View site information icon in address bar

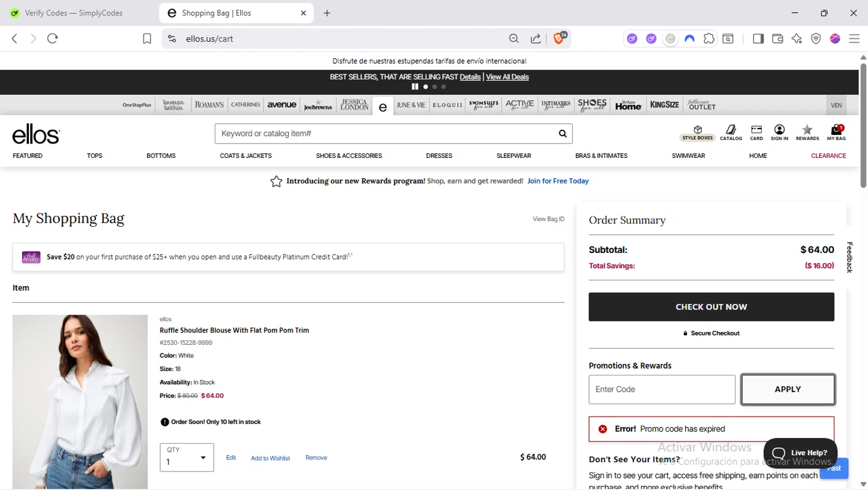(x=172, y=39)
